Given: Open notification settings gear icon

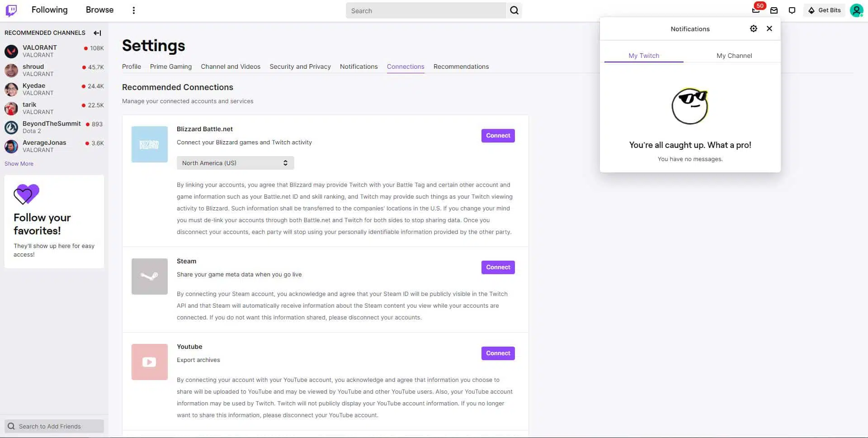Looking at the screenshot, I should point(753,29).
